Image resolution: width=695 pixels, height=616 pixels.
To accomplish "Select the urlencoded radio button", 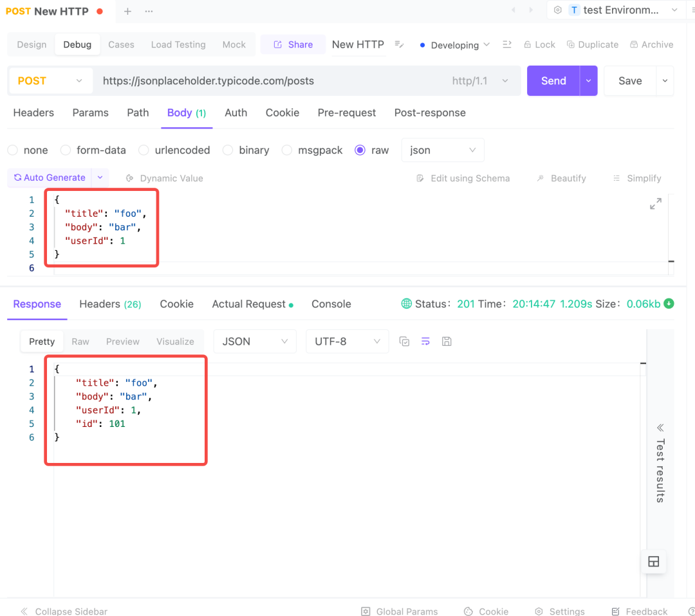I will point(144,150).
